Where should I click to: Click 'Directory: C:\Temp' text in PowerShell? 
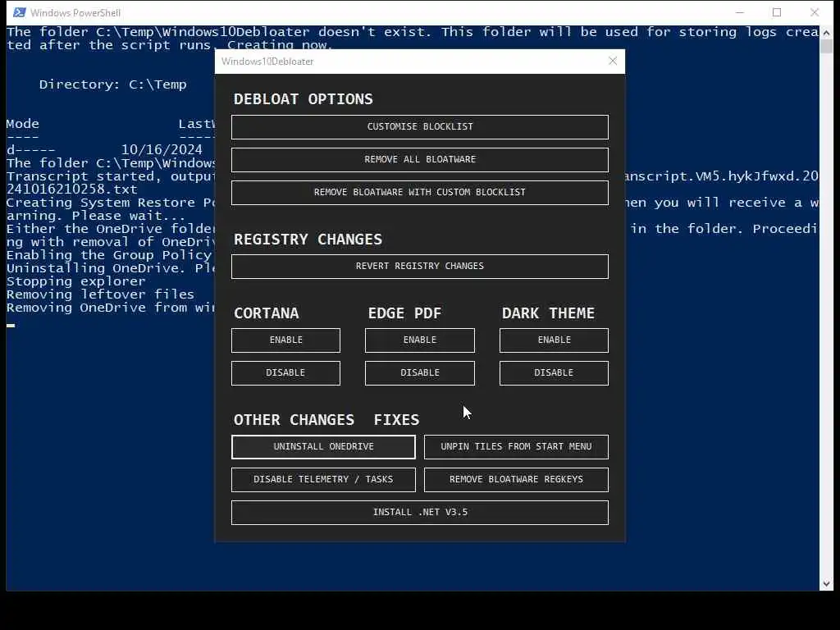click(x=112, y=84)
